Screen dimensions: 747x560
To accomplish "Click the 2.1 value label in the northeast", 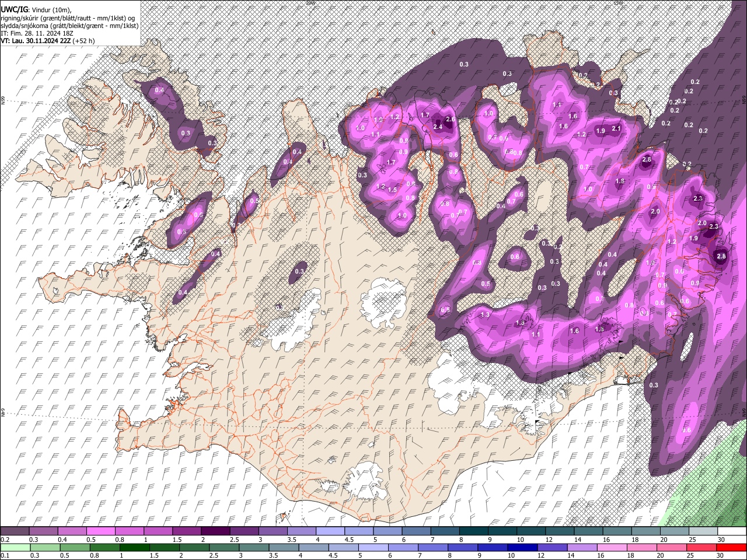I will tap(616, 128).
